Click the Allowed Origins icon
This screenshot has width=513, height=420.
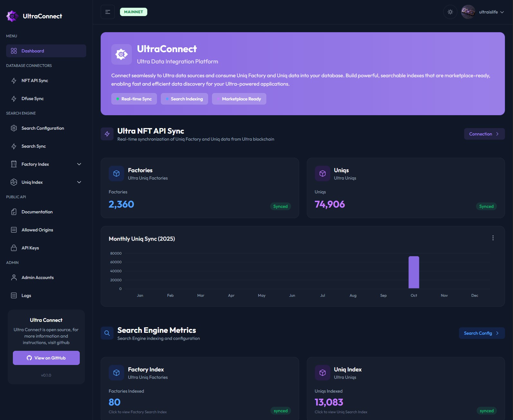tap(14, 230)
